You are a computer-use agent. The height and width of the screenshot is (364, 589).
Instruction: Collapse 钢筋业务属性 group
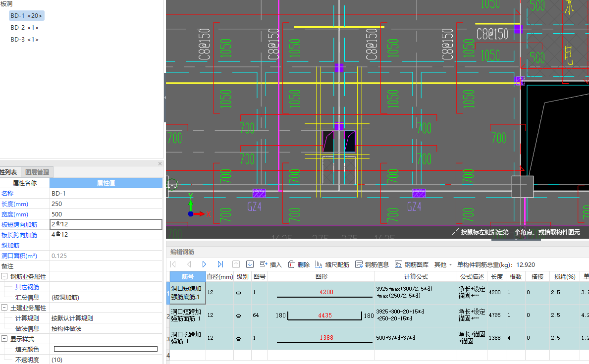pos(4,276)
